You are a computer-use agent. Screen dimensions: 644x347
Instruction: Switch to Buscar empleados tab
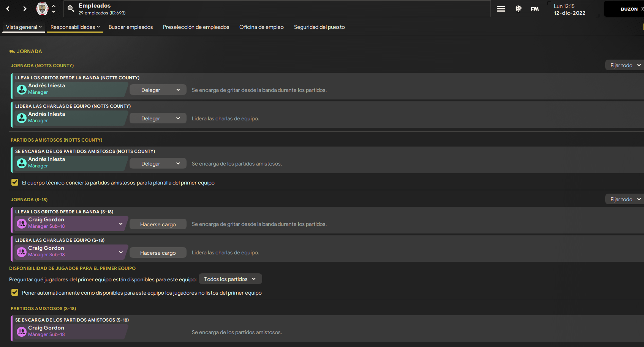pos(131,27)
